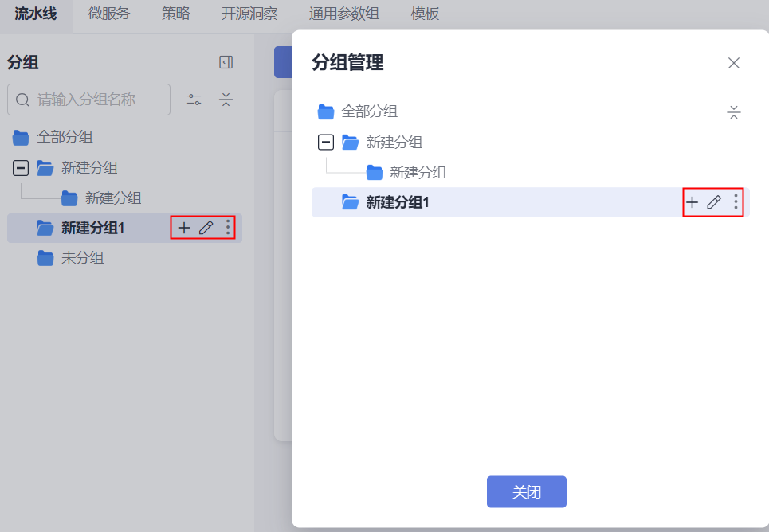Click the plus icon in the dialog's 新建分组1 row
769x532 pixels.
tap(692, 202)
